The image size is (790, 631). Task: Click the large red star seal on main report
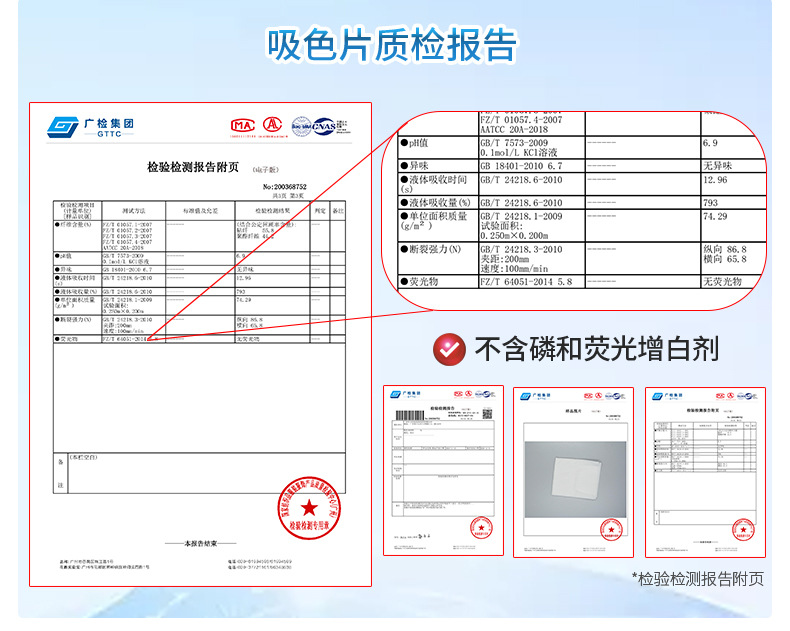(309, 508)
